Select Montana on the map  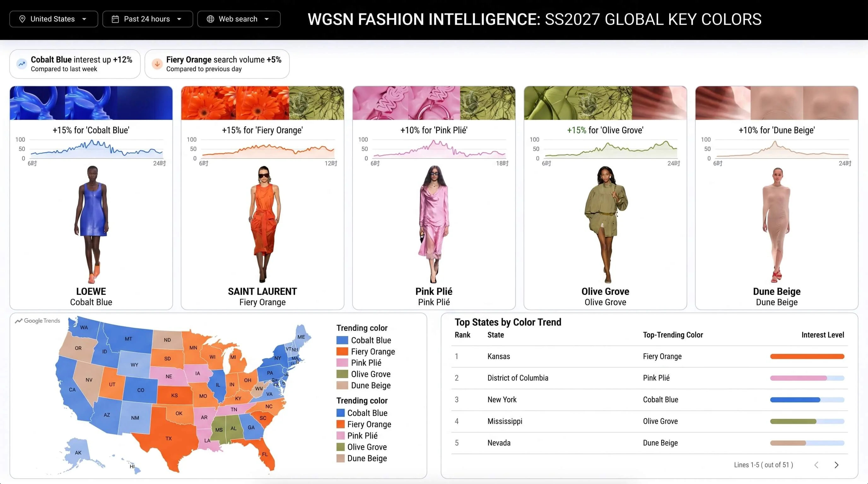click(x=128, y=339)
